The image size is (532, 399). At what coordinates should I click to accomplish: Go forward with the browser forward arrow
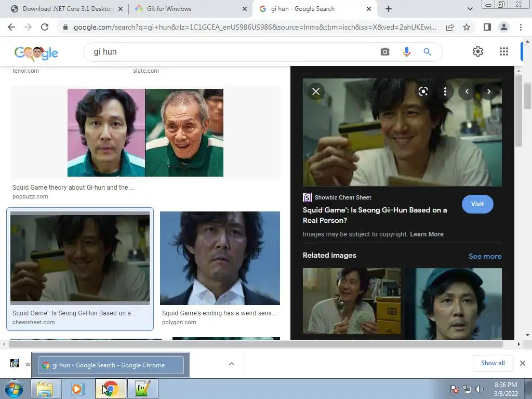[28, 27]
